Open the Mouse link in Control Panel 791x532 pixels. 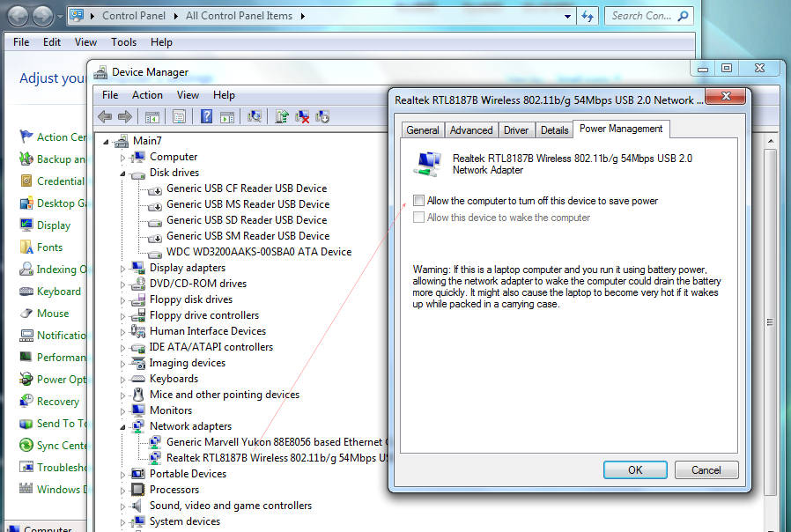[53, 314]
